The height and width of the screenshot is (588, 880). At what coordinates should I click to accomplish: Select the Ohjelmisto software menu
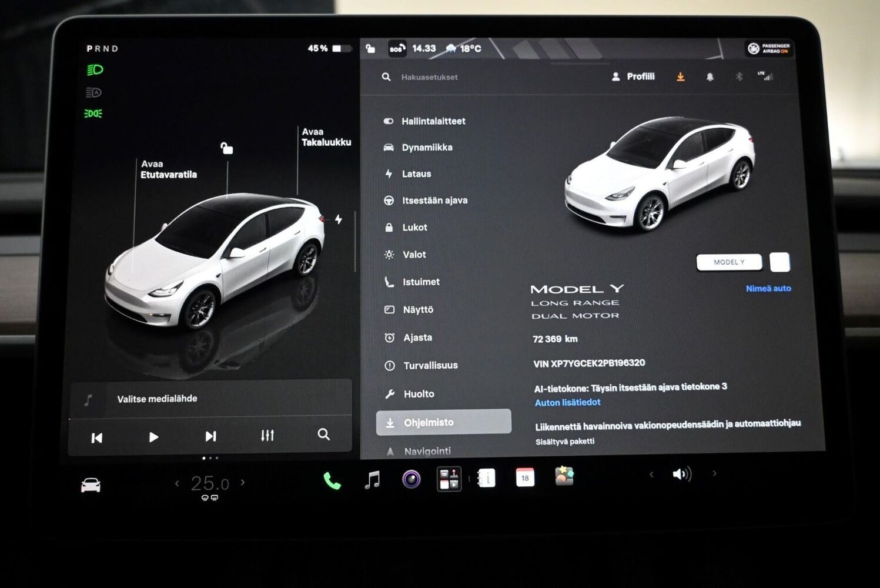tap(444, 422)
